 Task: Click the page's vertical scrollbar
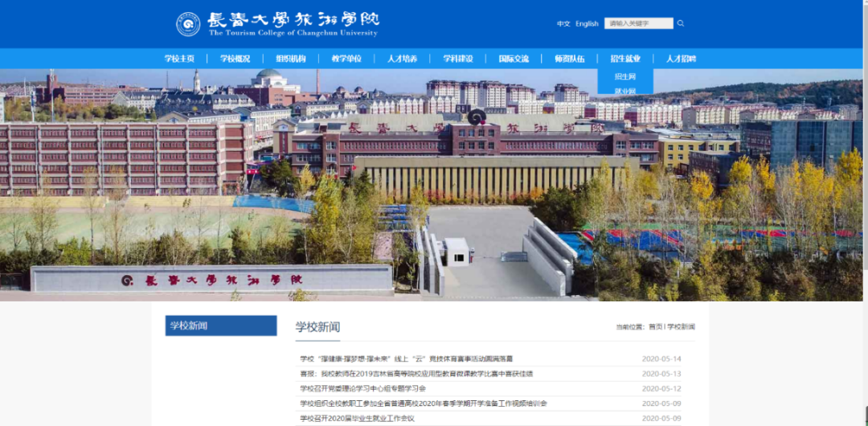866,213
